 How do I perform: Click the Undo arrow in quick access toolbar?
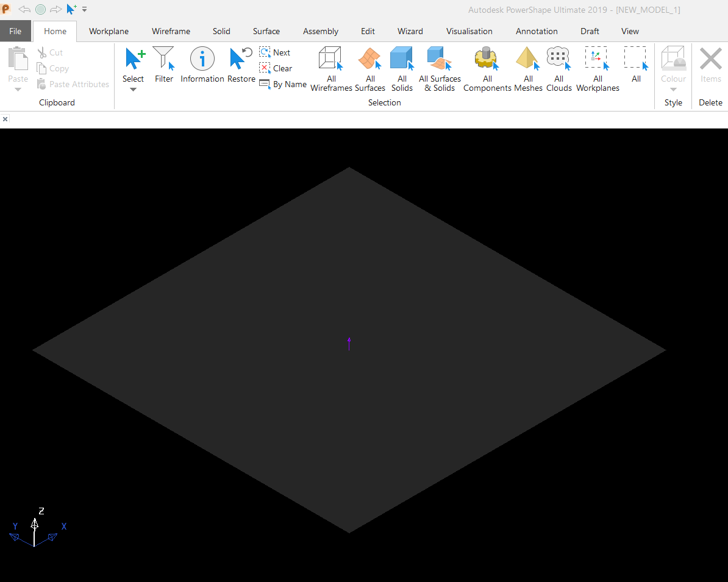click(x=24, y=9)
